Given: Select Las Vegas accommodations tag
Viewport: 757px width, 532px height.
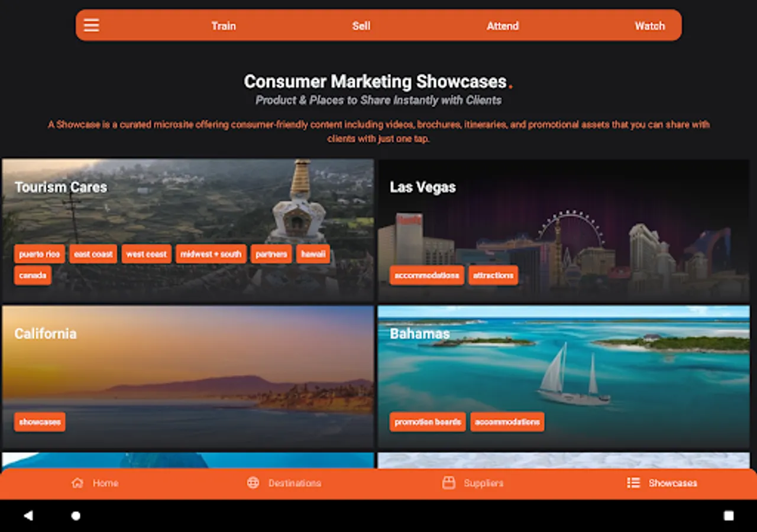Looking at the screenshot, I should 427,275.
